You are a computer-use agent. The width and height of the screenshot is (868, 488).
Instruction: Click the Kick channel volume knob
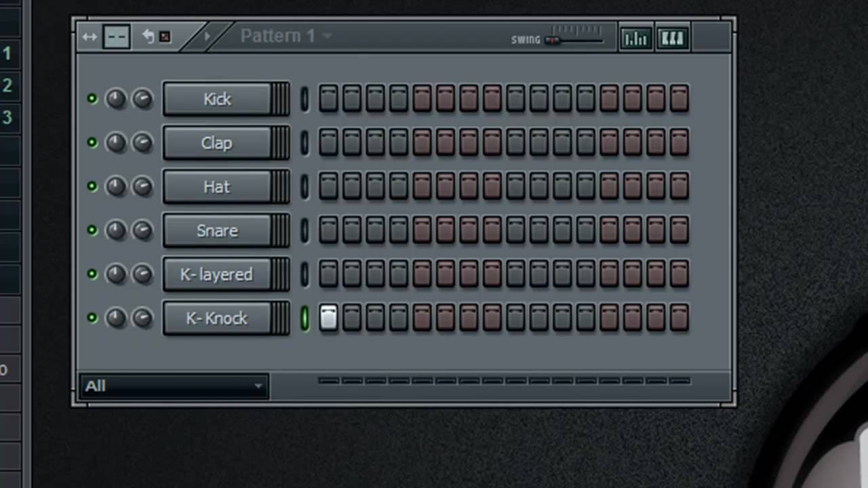coord(142,99)
